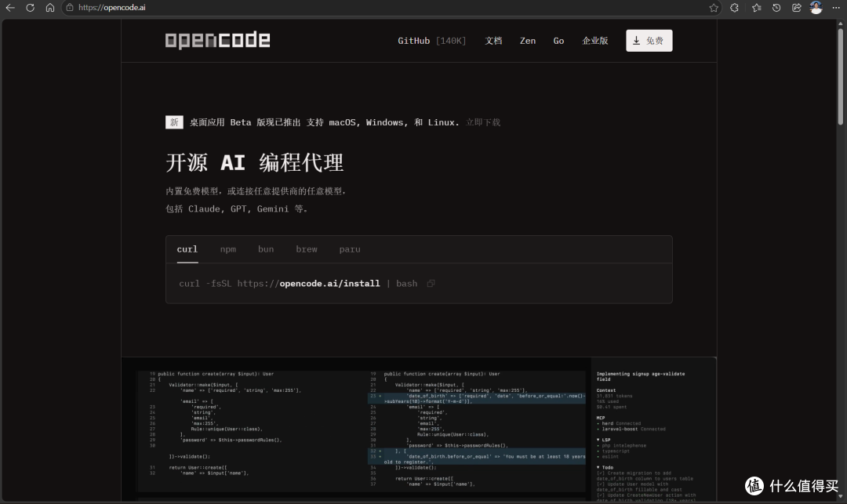Viewport: 847px width, 504px height.
Task: Switch to the npm install tab
Action: pos(228,249)
